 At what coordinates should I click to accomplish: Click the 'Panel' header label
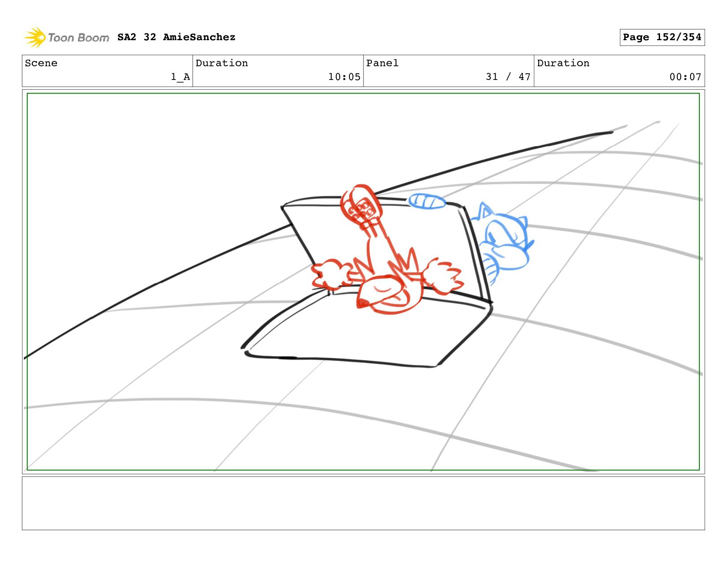(x=382, y=63)
